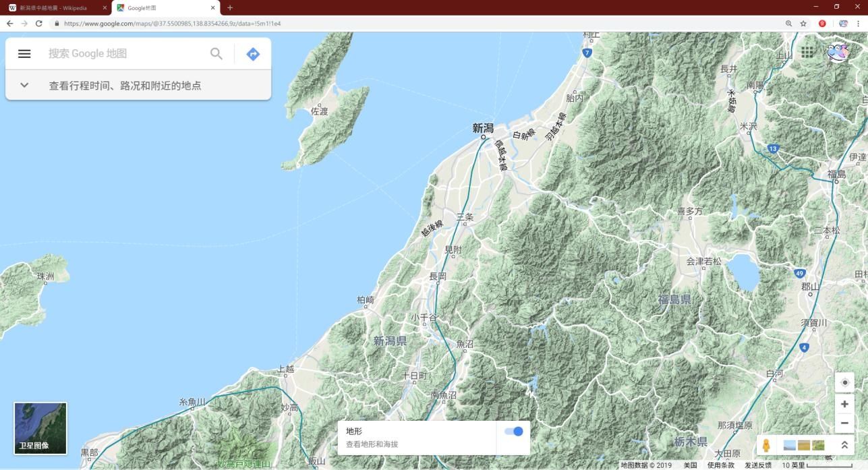Open the Google Maps hamburger menu
Screen dimensions: 868x470
24,54
